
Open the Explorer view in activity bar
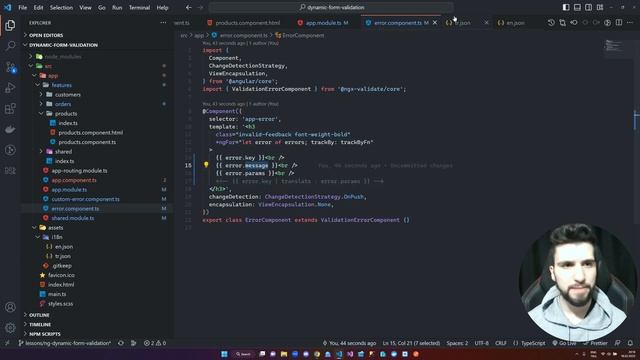click(10, 25)
